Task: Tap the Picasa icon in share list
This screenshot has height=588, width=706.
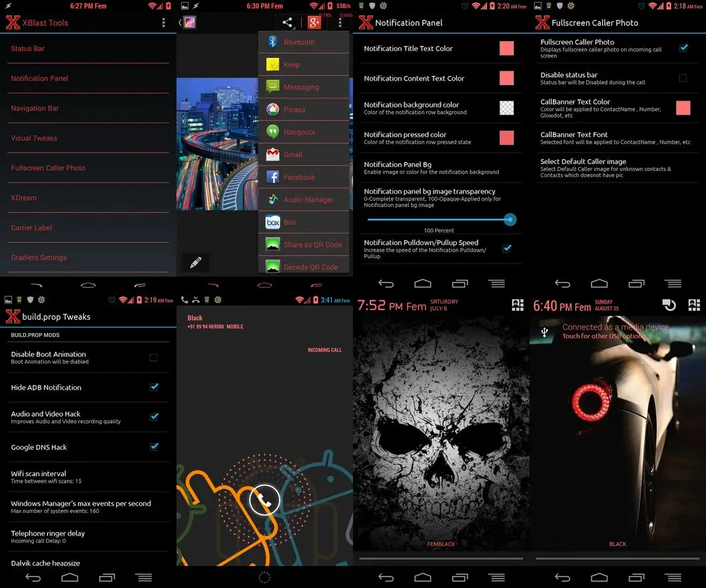Action: [x=272, y=109]
